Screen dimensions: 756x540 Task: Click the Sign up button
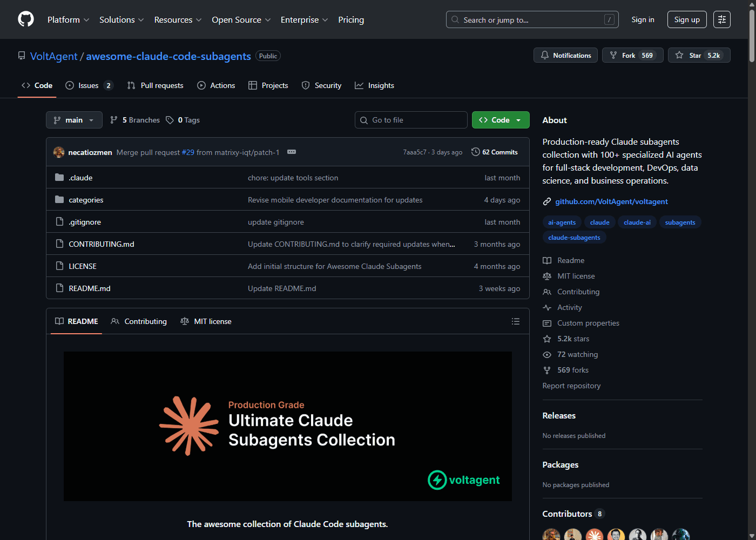pos(687,19)
